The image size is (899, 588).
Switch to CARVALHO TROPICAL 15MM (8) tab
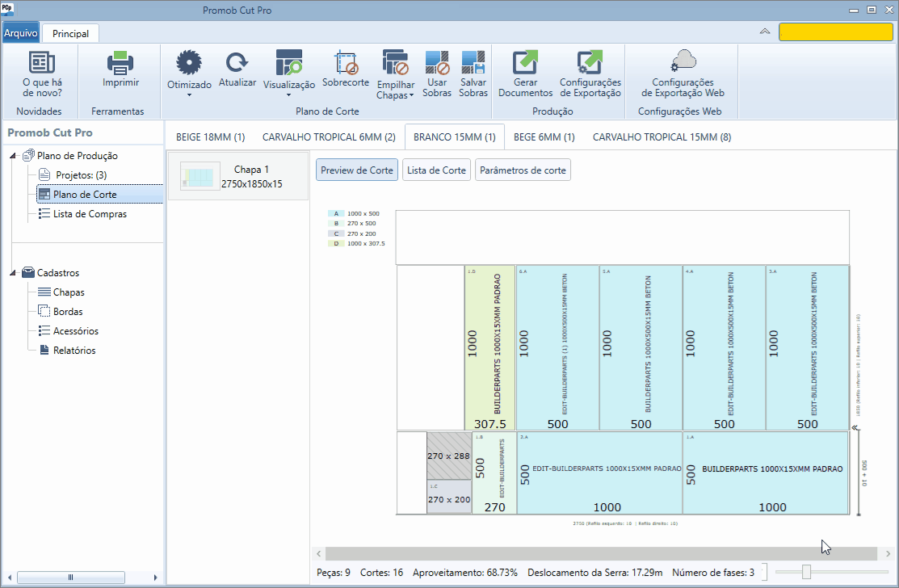(x=662, y=137)
